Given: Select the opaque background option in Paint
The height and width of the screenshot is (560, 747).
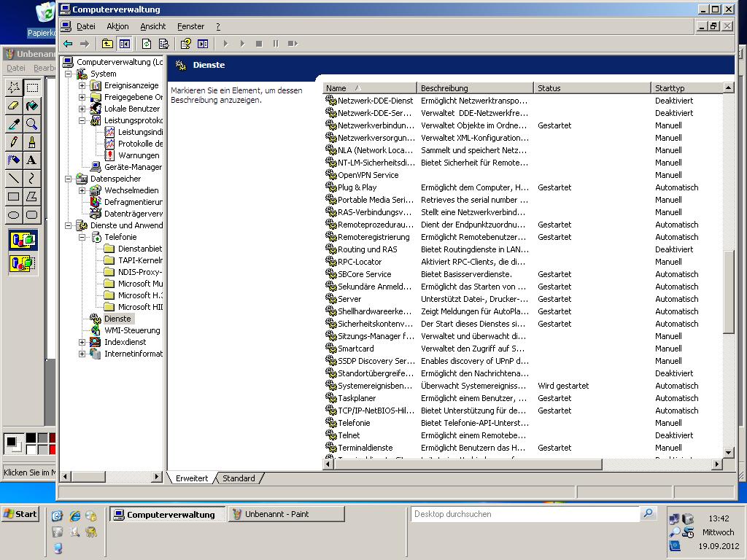Looking at the screenshot, I should [23, 240].
